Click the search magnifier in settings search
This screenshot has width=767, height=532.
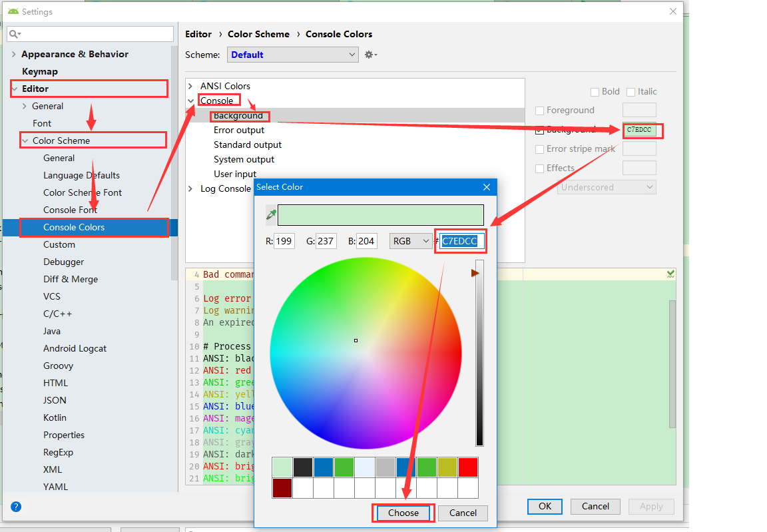13,33
